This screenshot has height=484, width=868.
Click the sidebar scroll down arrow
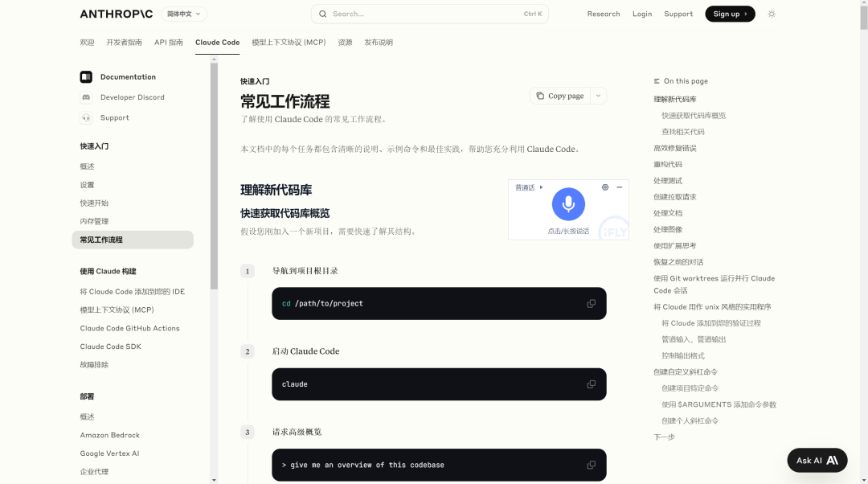(215, 480)
